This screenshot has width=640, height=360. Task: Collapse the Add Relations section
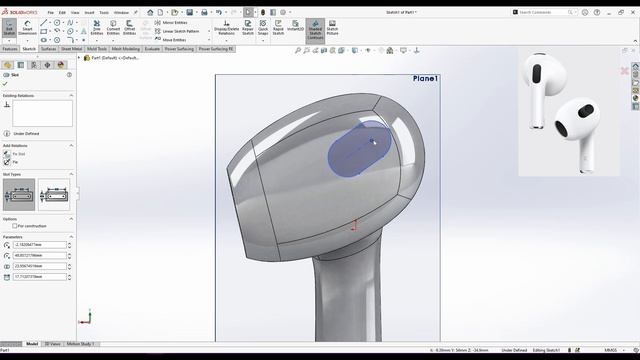[71, 146]
